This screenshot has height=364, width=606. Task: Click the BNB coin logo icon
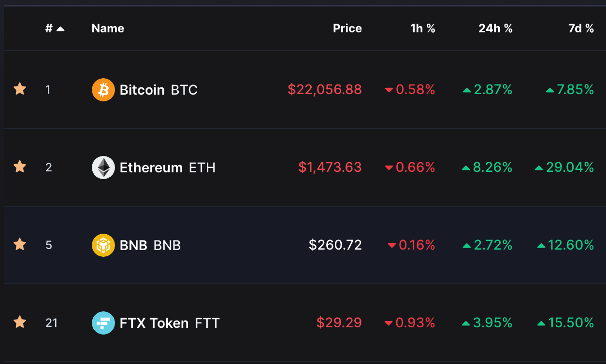pyautogui.click(x=103, y=245)
